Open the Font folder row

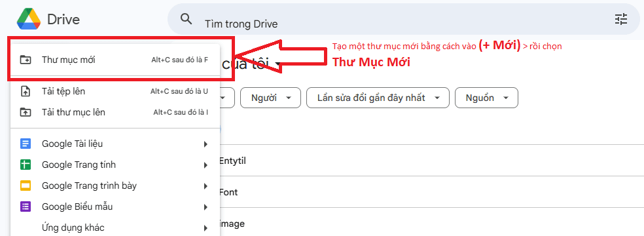click(431, 192)
